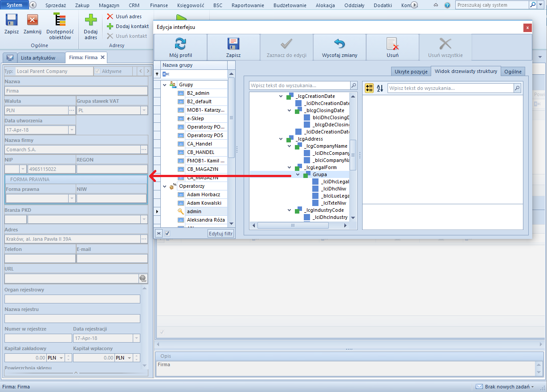Click the ellipsis button in Waluta field

72,110
